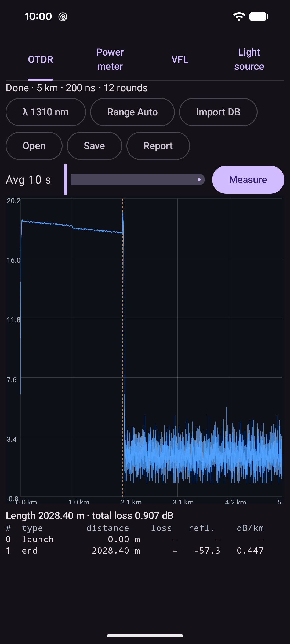
Task: Change wavelength via λ 1310 nm button
Action: tap(46, 112)
